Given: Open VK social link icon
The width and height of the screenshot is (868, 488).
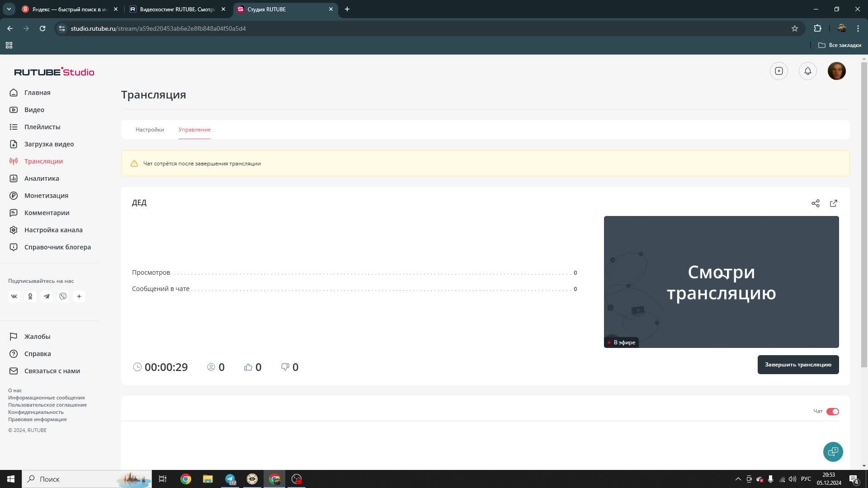Looking at the screenshot, I should click(14, 296).
